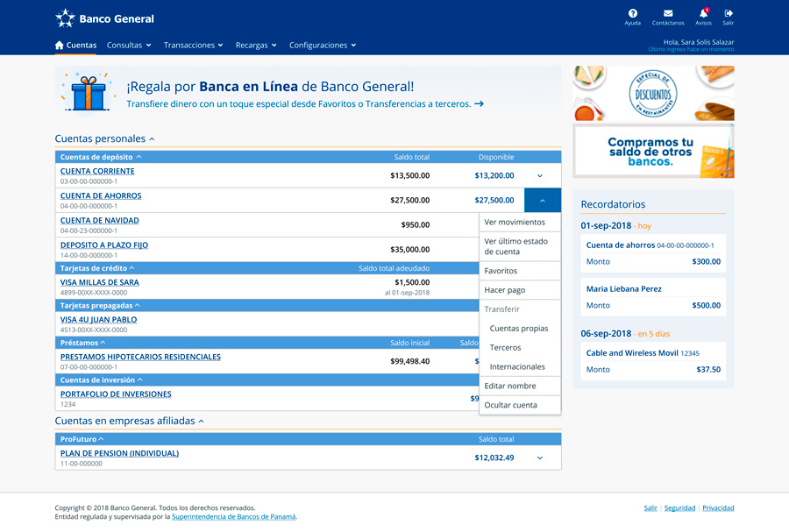The width and height of the screenshot is (789, 532).
Task: Open the Transacciones dropdown menu
Action: (193, 46)
